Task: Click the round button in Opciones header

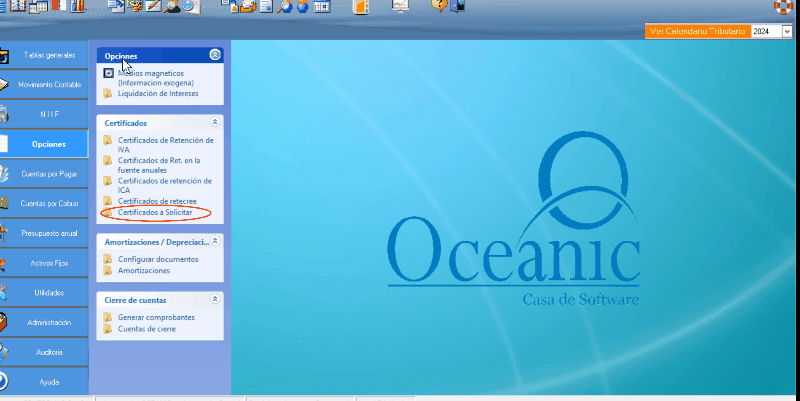Action: [215, 55]
